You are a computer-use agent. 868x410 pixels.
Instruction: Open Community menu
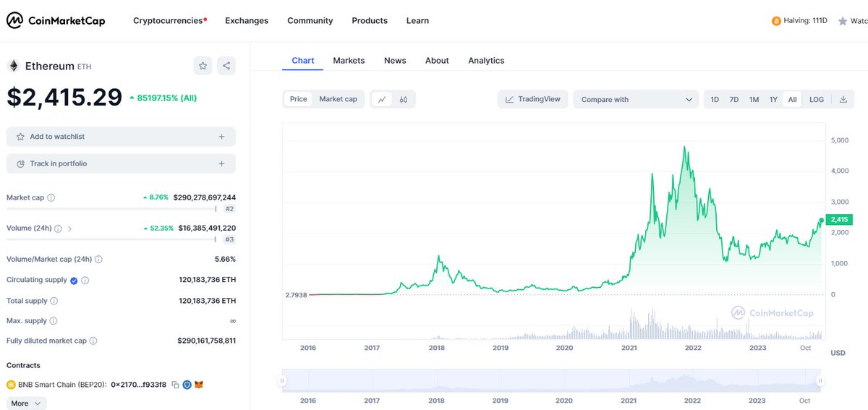[310, 21]
